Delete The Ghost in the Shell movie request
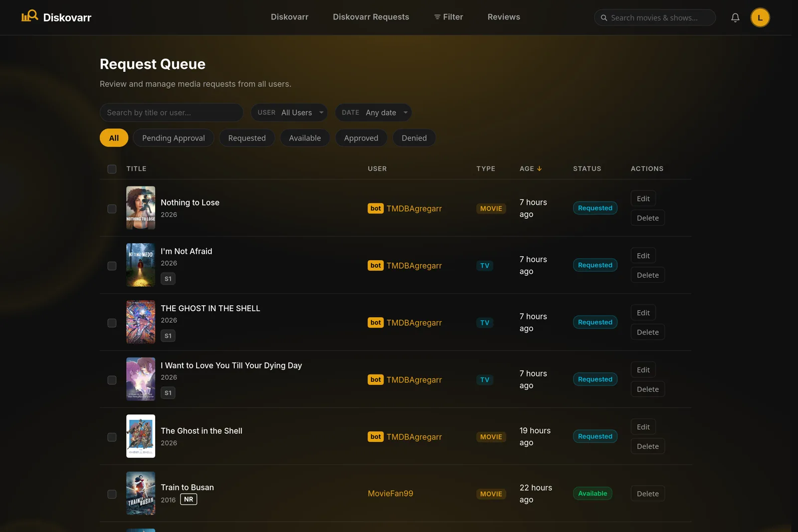 pos(647,446)
